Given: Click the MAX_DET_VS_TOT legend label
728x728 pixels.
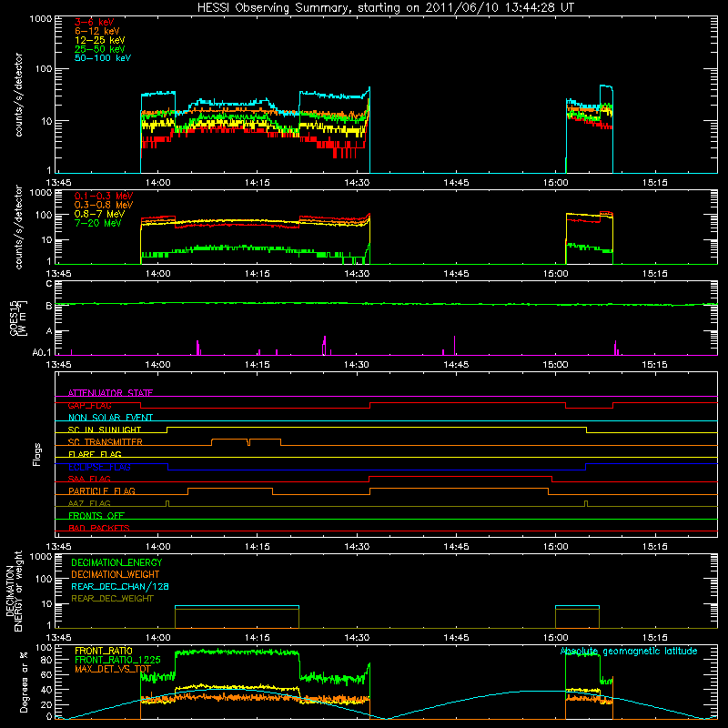Looking at the screenshot, I should click(113, 669).
